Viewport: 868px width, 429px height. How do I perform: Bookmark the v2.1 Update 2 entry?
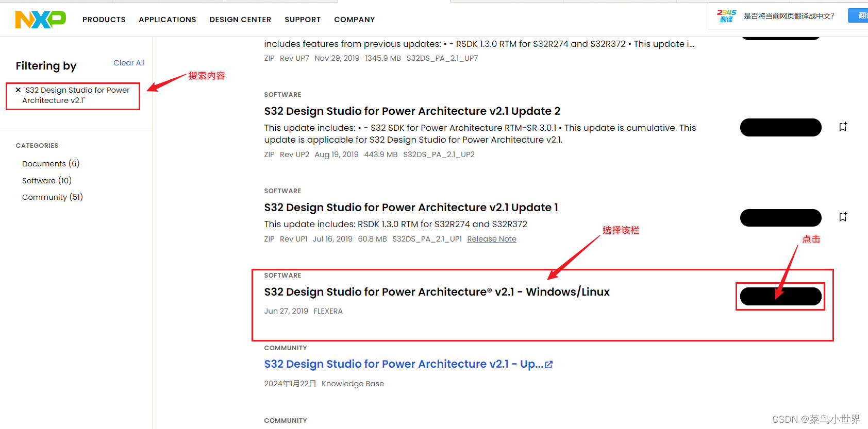tap(843, 127)
